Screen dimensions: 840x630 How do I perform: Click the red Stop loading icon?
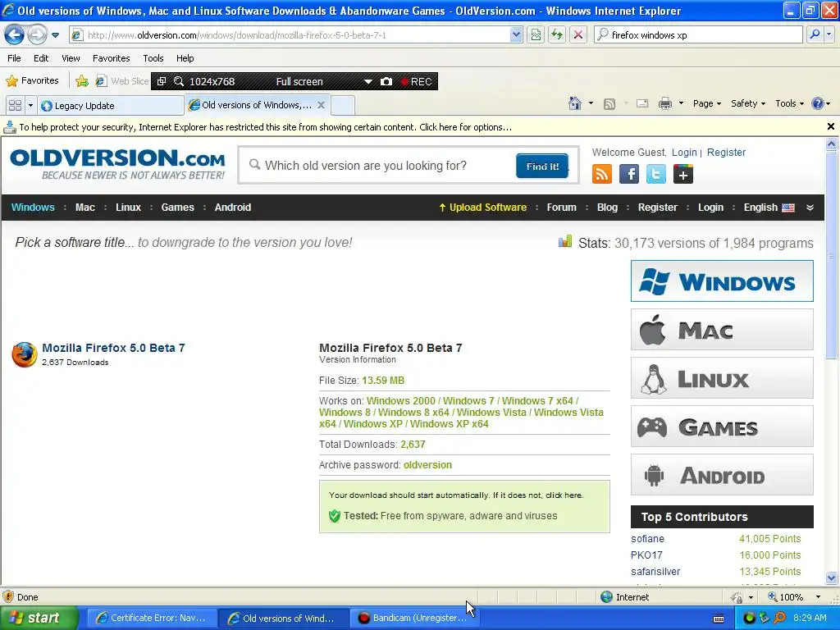click(x=578, y=35)
